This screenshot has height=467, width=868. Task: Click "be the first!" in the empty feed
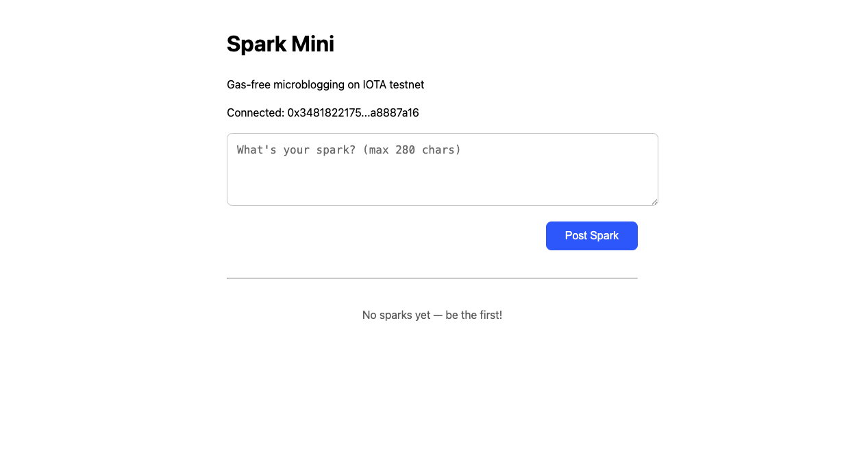473,315
